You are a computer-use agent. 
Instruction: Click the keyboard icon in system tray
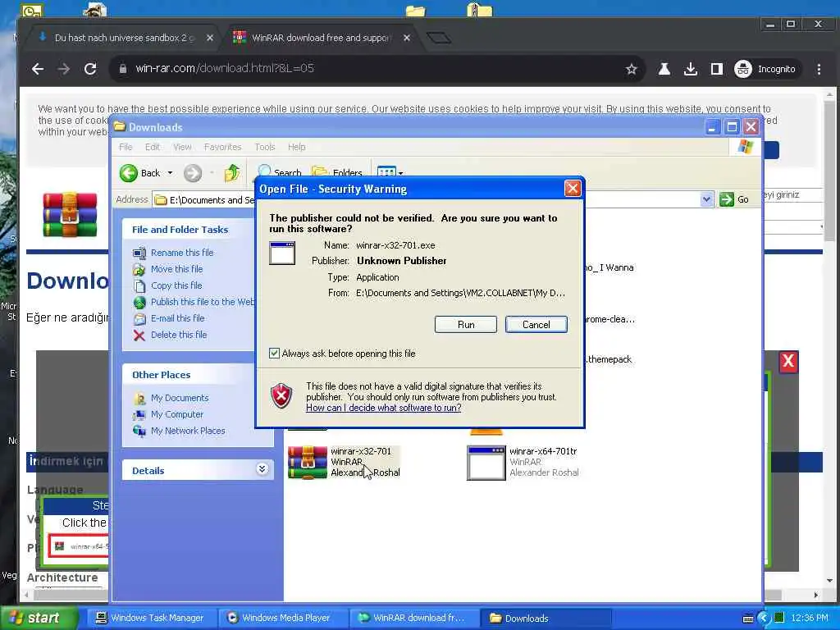[748, 619]
